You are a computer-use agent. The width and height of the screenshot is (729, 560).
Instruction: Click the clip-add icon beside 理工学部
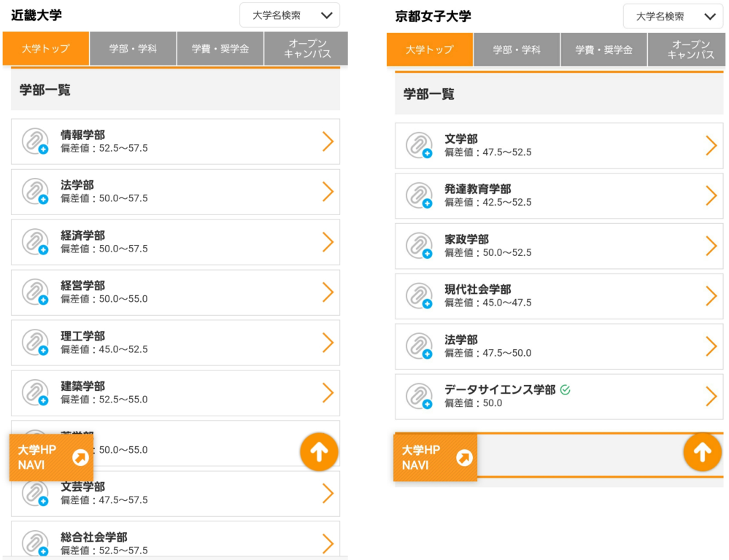pyautogui.click(x=35, y=343)
